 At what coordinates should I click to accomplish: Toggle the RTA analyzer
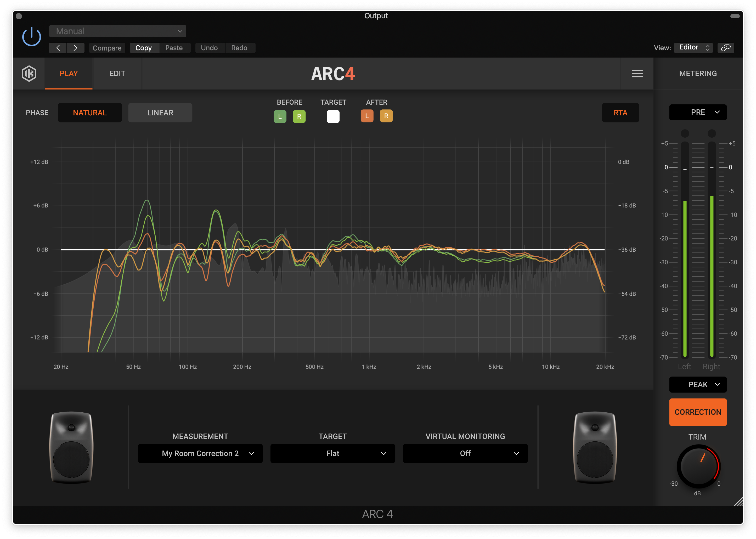pyautogui.click(x=620, y=113)
